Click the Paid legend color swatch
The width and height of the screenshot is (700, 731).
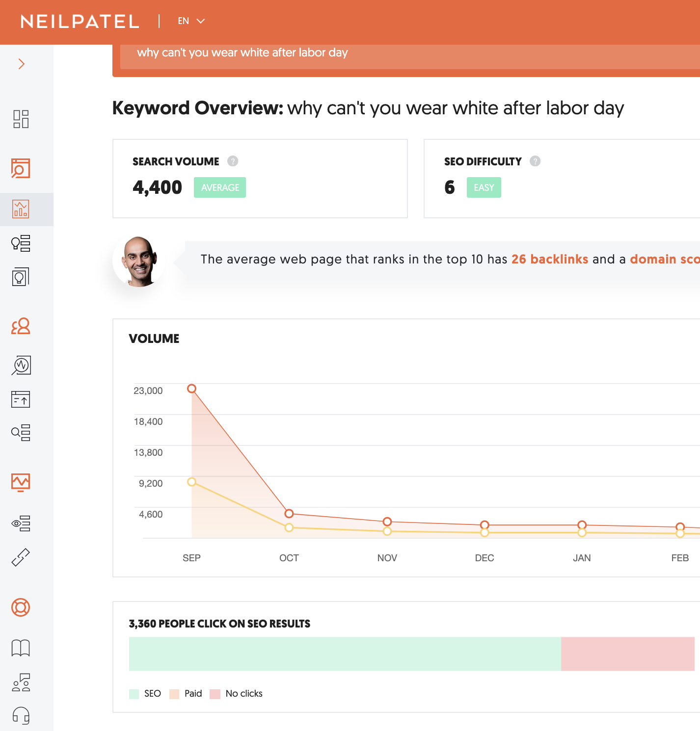174,694
